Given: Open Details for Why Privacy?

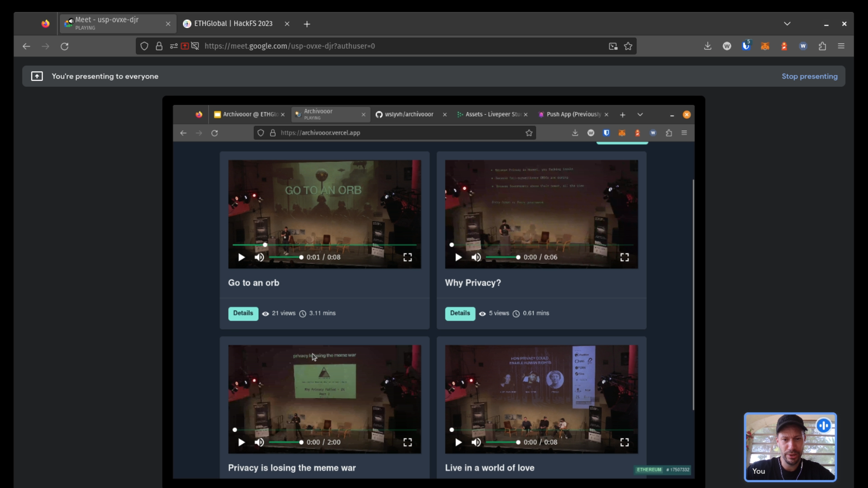Looking at the screenshot, I should click(x=460, y=313).
